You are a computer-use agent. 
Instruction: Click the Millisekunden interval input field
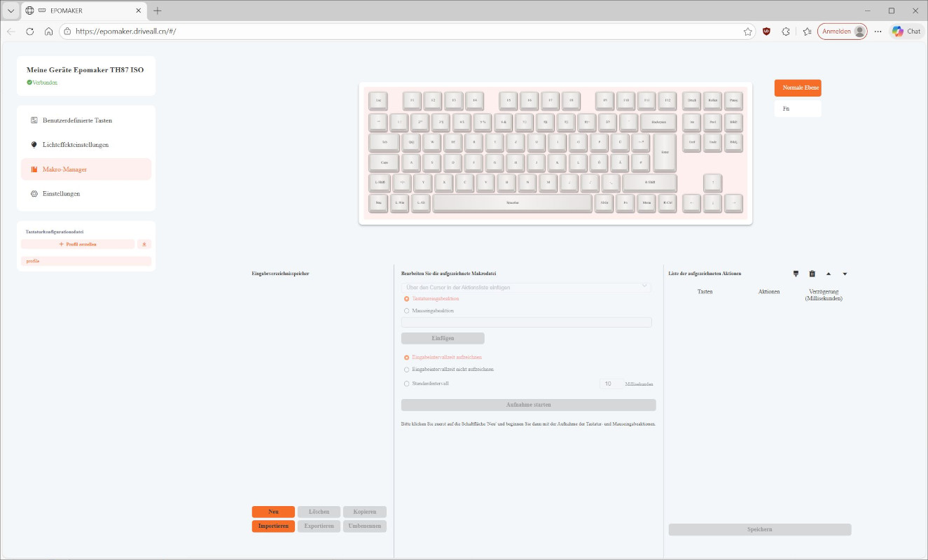tap(610, 384)
